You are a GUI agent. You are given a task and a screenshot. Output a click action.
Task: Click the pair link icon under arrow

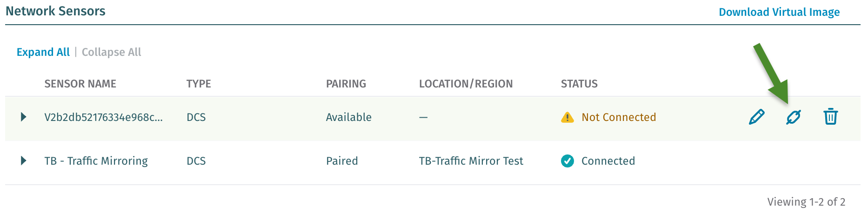(x=794, y=117)
